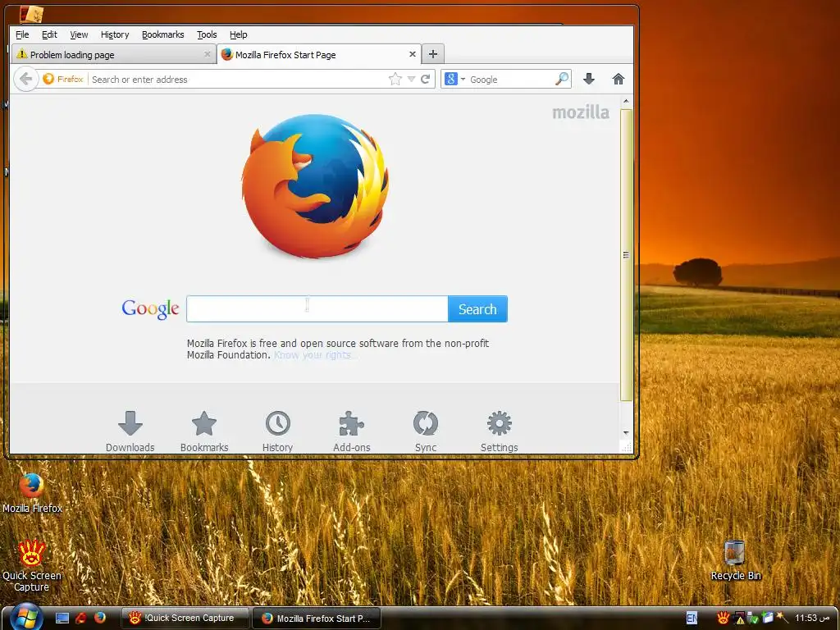
Task: Click the EN language indicator in taskbar
Action: 692,619
